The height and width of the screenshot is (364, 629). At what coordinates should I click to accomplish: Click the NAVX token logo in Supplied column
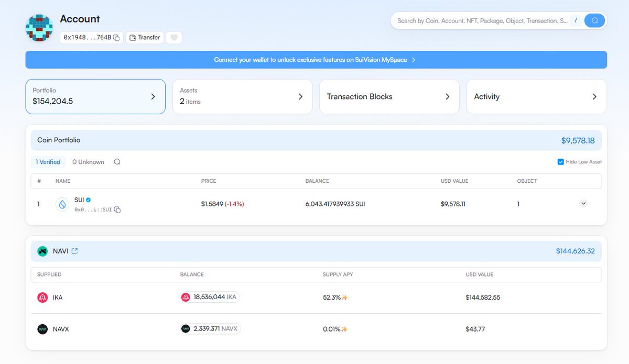(42, 329)
